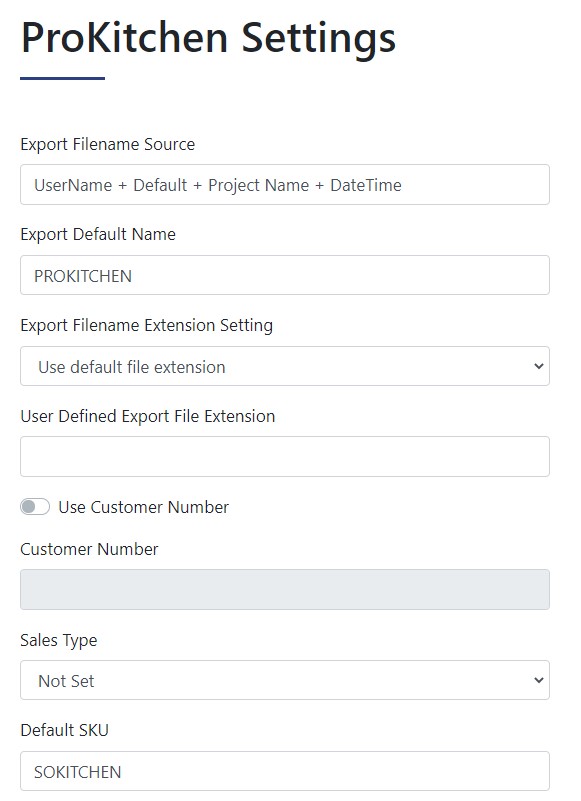Click the User Defined Export File Extension label
Image resolution: width=581 pixels, height=801 pixels.
pyautogui.click(x=147, y=416)
